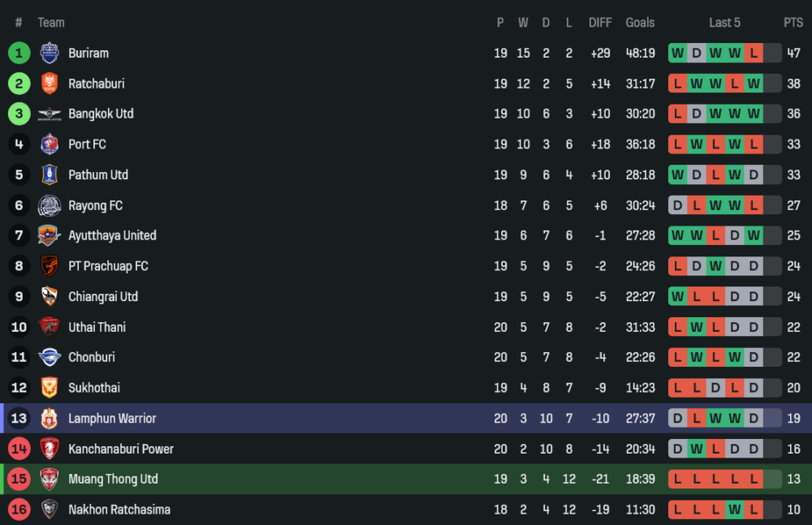Open the Port FC team logo
812x525 pixels.
pos(50,144)
